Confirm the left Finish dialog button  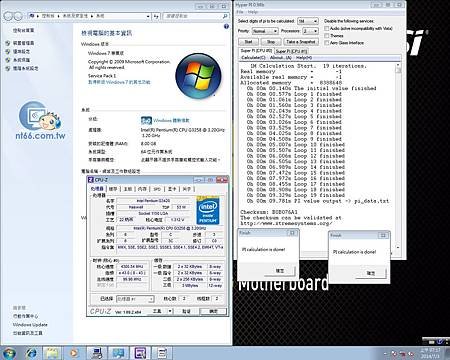(x=280, y=271)
